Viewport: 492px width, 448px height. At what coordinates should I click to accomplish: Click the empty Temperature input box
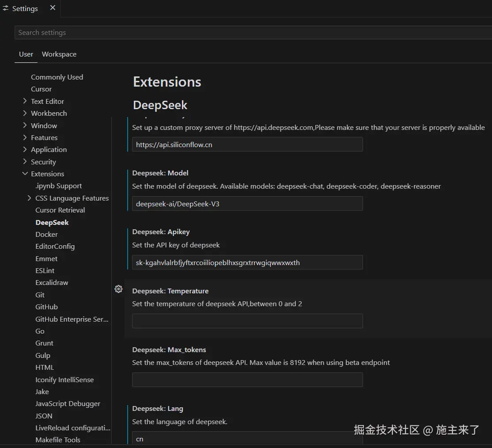point(247,321)
